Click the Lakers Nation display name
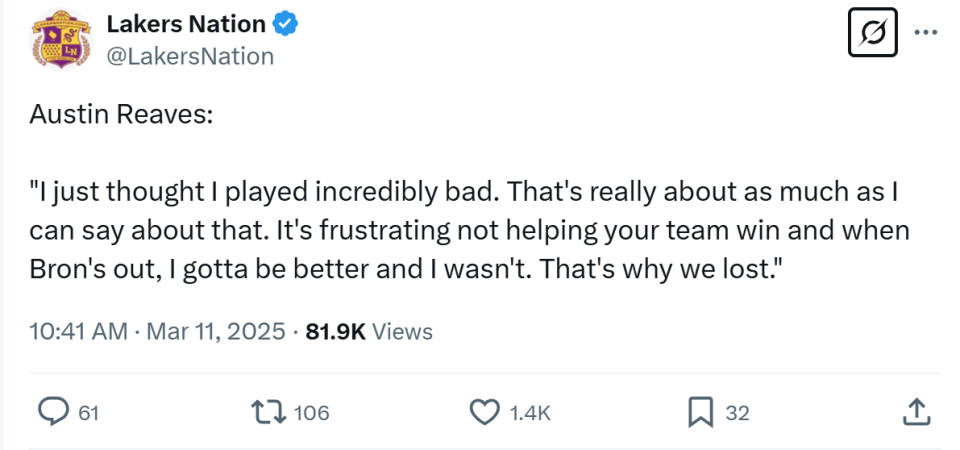Screen dimensions: 960x450 coord(185,24)
